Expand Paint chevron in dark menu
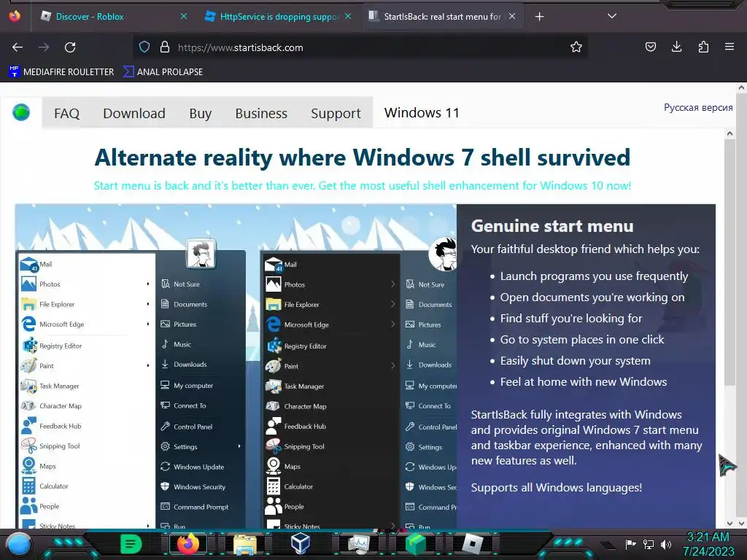 pyautogui.click(x=392, y=366)
